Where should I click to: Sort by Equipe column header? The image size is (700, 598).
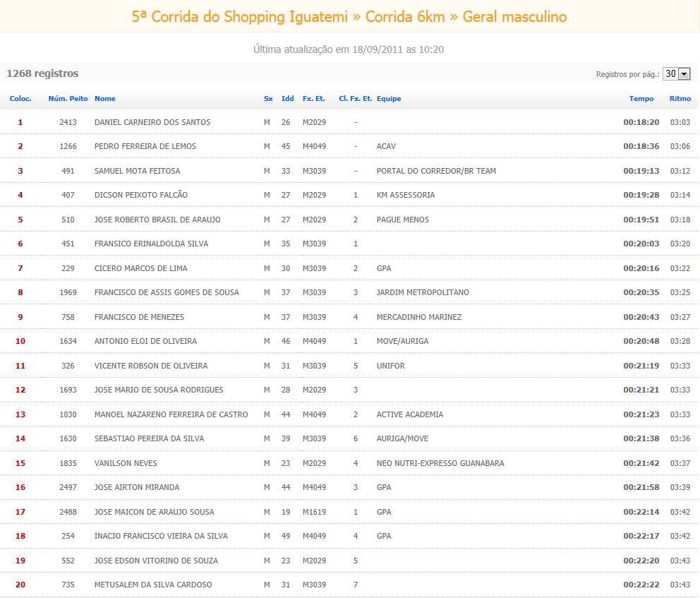(x=388, y=99)
